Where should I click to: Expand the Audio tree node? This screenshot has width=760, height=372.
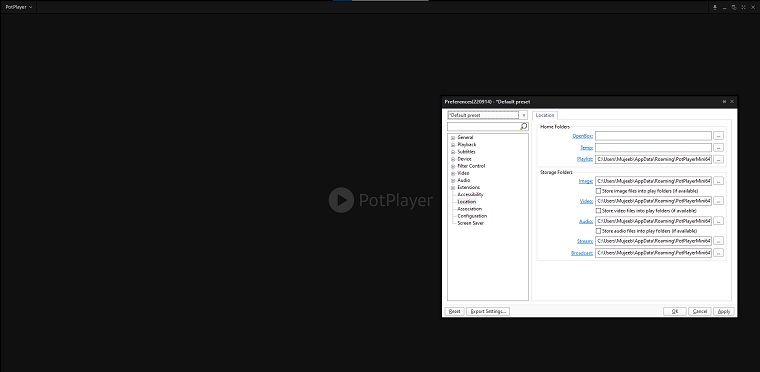453,180
